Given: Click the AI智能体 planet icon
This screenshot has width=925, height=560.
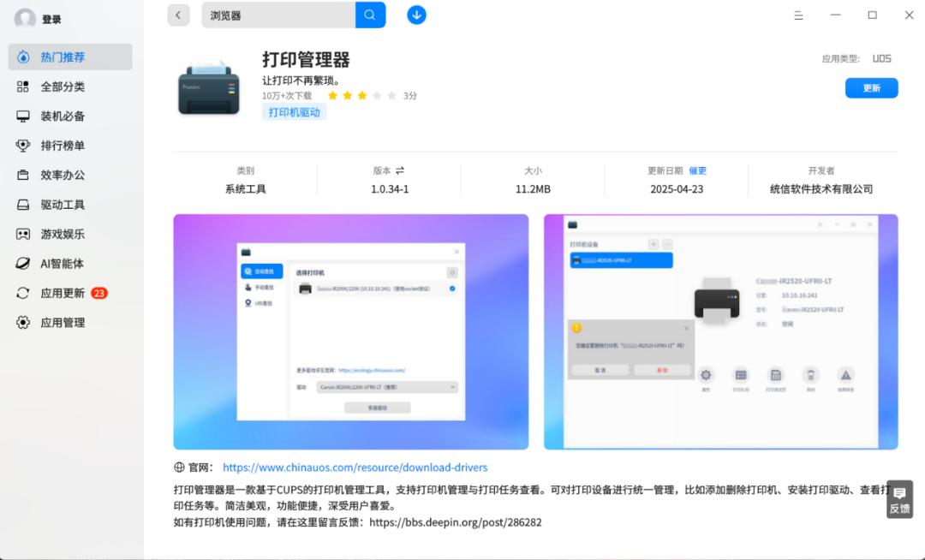Looking at the screenshot, I should pyautogui.click(x=23, y=264).
